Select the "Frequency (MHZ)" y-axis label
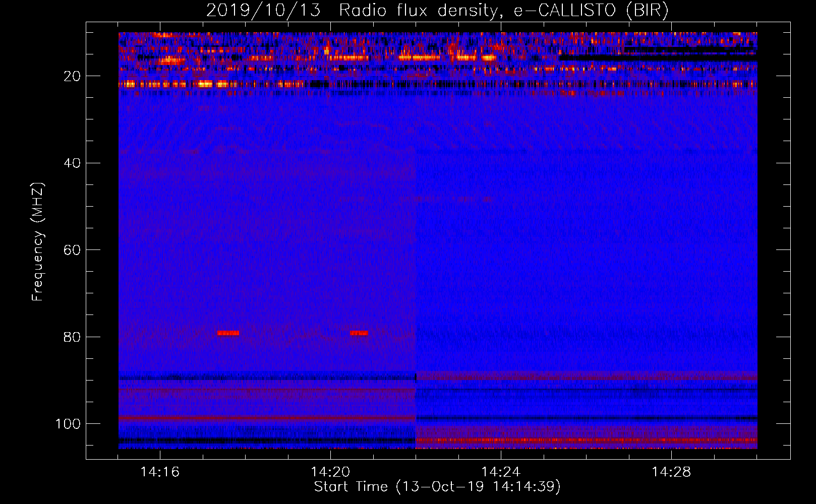The height and width of the screenshot is (504, 816). (x=38, y=241)
